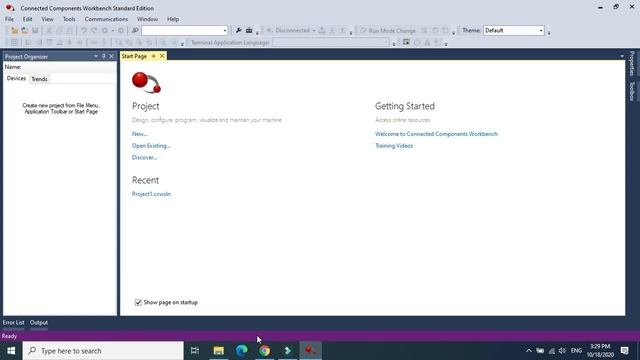Screen dimensions: 640x360
Task: Click the ENG language indicator
Action: point(576,351)
